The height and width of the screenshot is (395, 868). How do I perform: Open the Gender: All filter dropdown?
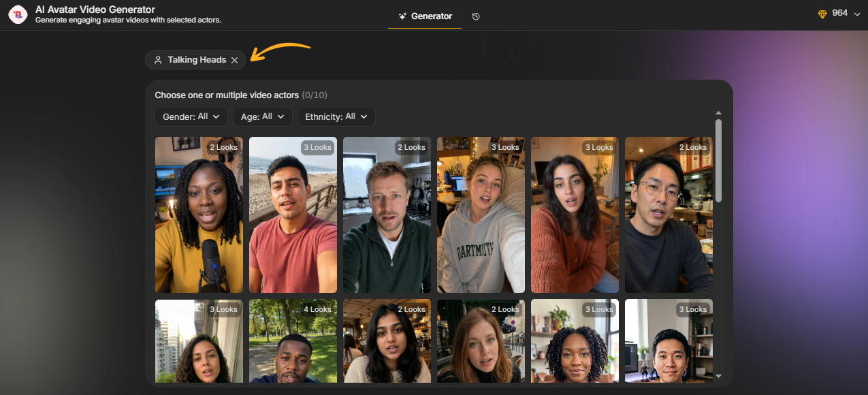[x=191, y=117]
